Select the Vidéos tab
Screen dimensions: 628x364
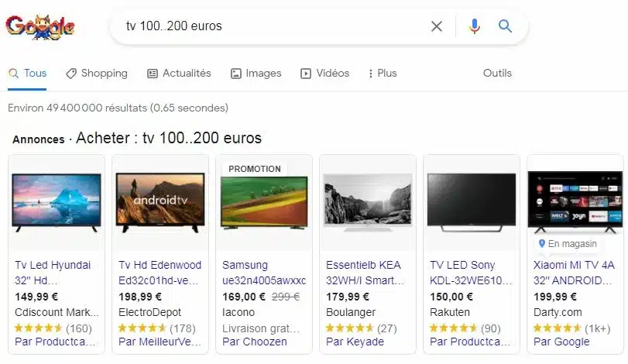coord(324,74)
